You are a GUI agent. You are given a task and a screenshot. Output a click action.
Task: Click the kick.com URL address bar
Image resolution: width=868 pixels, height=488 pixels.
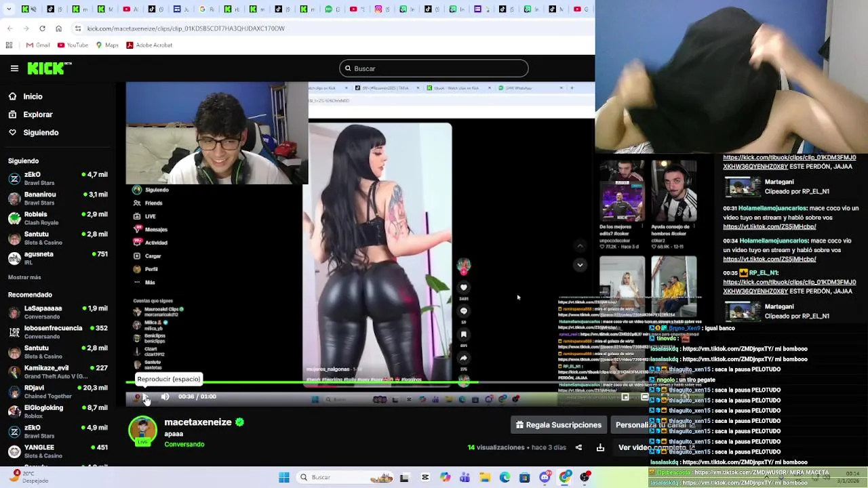332,28
